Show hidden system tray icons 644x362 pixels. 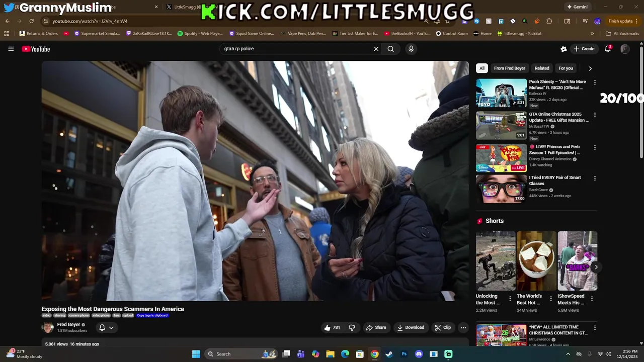point(568,354)
